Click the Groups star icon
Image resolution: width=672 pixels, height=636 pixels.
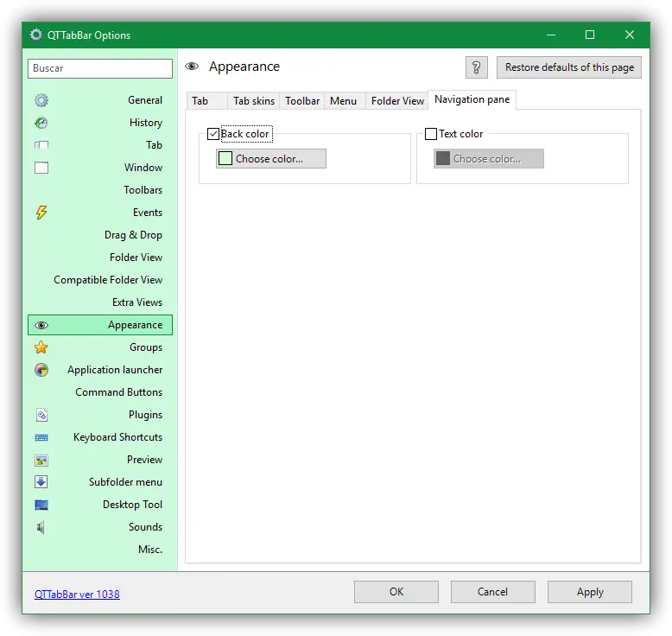click(x=41, y=347)
